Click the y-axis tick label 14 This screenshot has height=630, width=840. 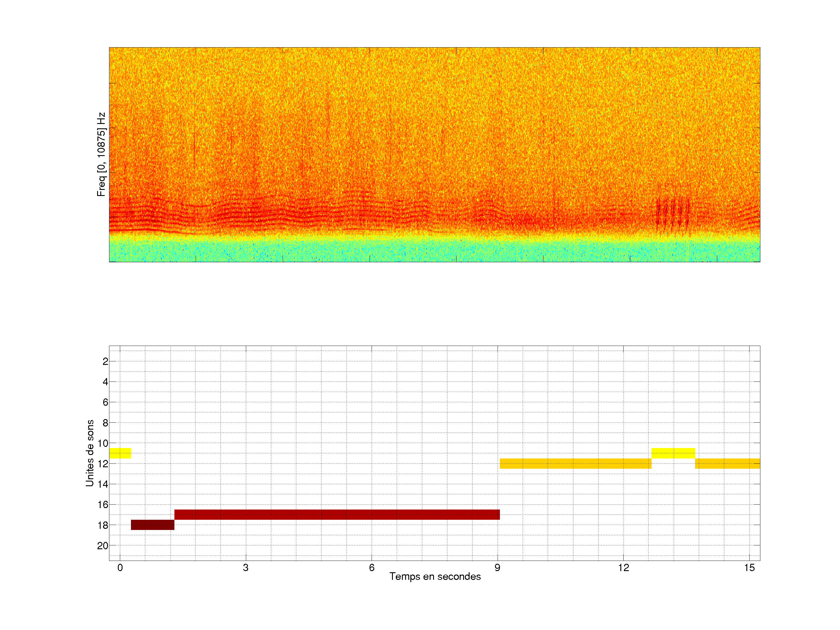click(x=103, y=484)
